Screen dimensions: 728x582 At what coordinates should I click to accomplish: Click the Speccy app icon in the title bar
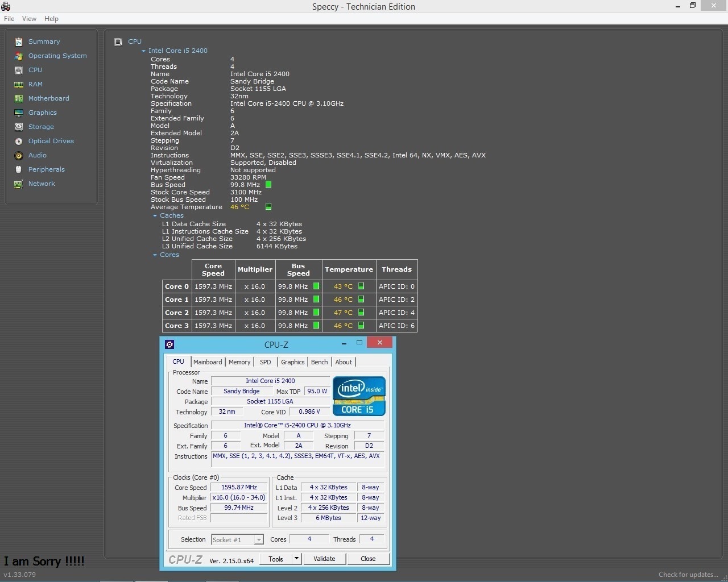click(6, 6)
